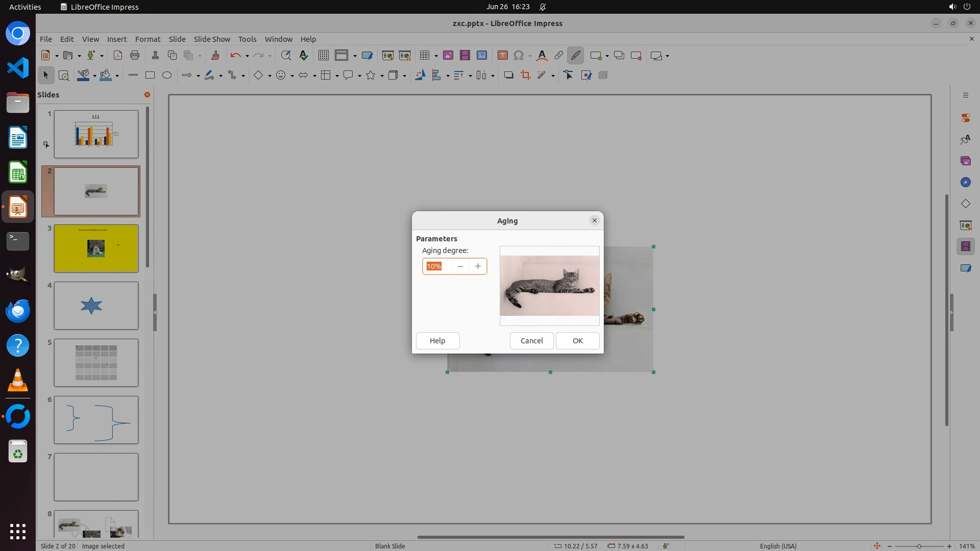Expand the Stars and Banners shapes dropdown

pyautogui.click(x=382, y=76)
